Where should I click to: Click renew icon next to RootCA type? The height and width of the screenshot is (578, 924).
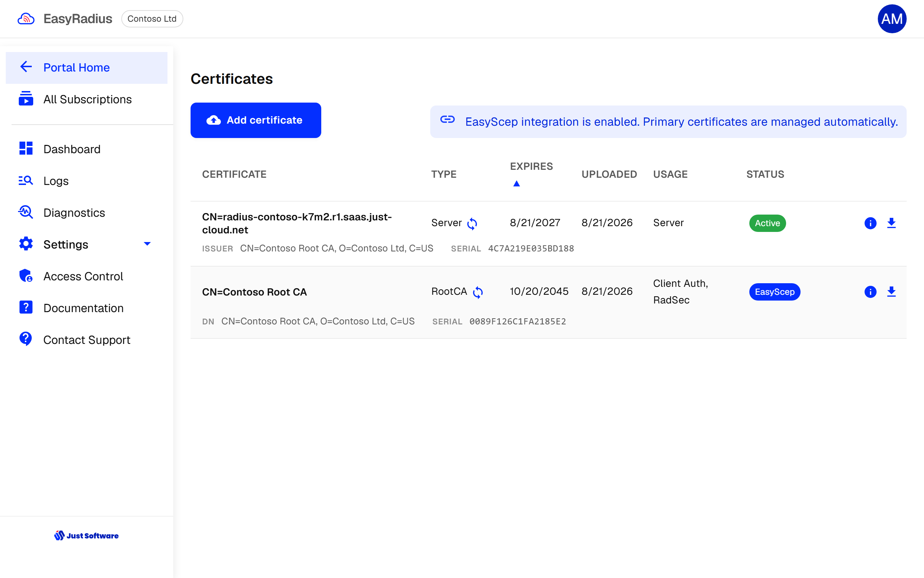pyautogui.click(x=478, y=293)
